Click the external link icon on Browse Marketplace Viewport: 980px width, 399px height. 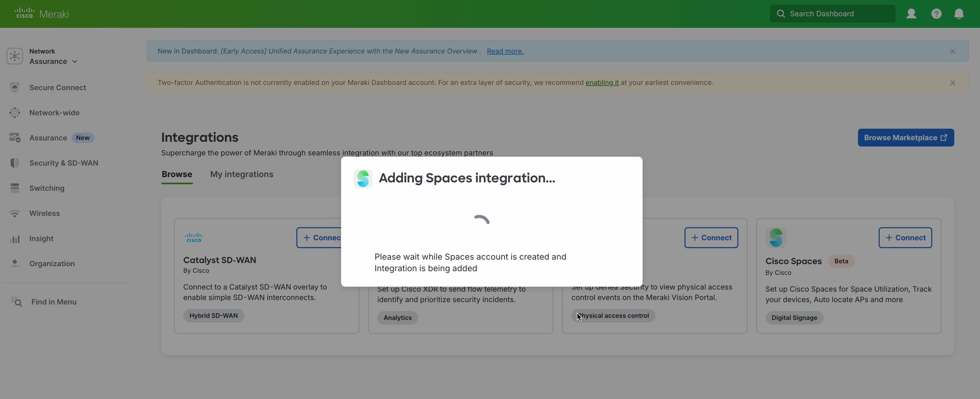pos(944,137)
